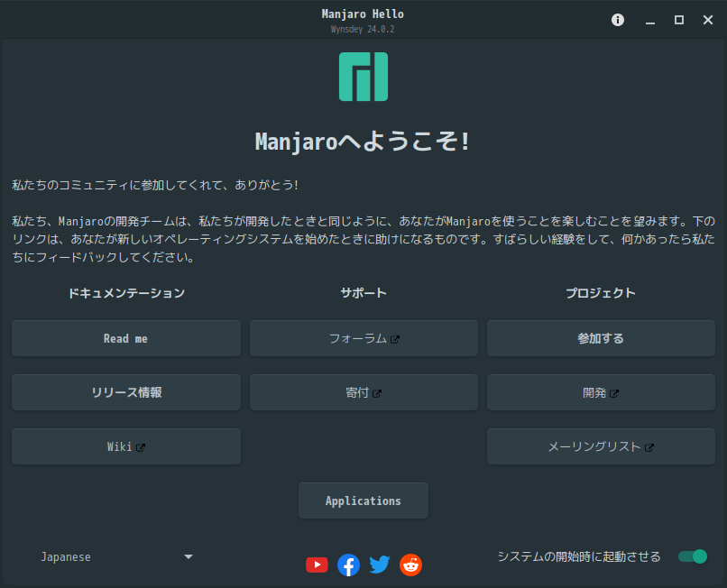Open the Manjaro Reddit icon
Image resolution: width=727 pixels, height=588 pixels.
pyautogui.click(x=410, y=565)
